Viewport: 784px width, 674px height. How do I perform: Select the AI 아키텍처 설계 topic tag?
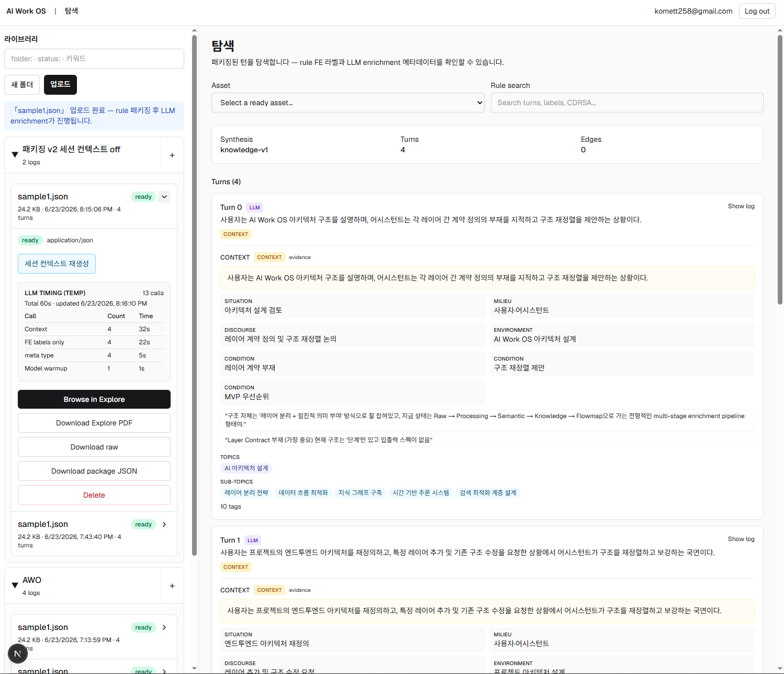pos(247,468)
